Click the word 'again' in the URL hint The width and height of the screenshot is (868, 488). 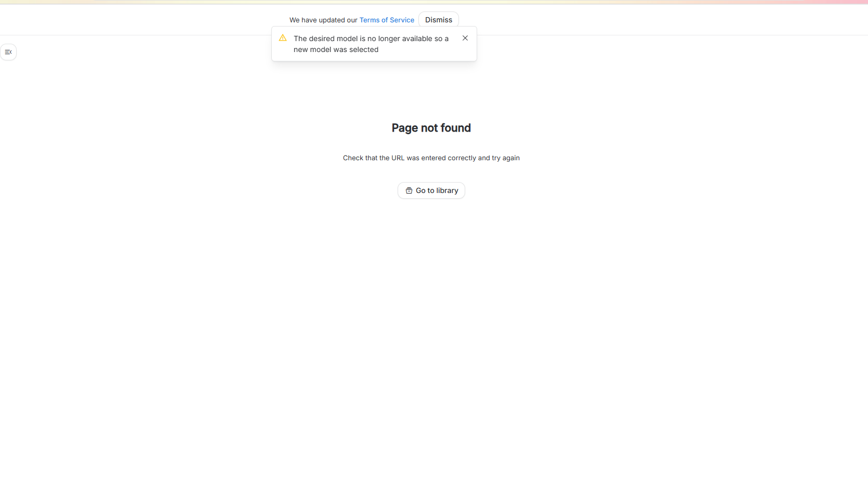pos(511,158)
